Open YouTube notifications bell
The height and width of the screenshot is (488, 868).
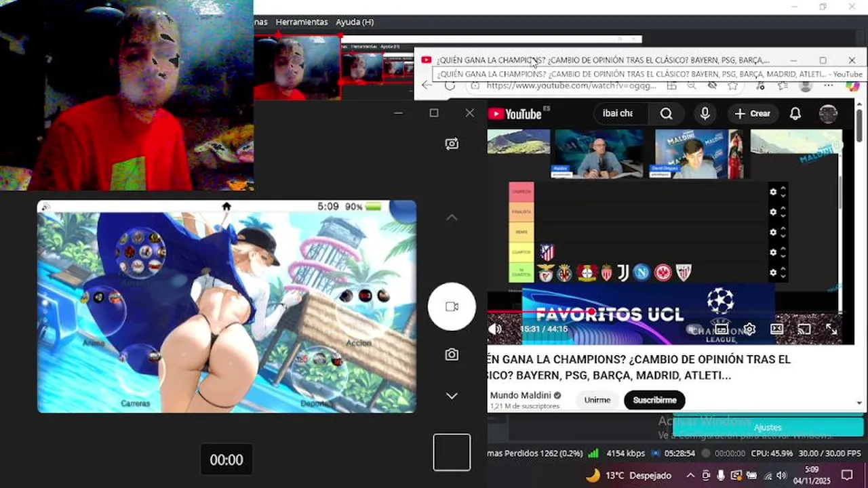[x=795, y=113]
